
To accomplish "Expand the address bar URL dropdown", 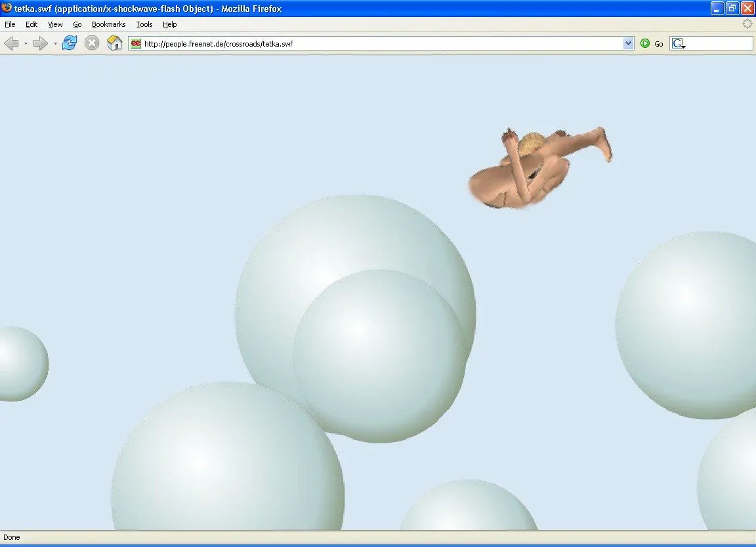I will (x=628, y=43).
